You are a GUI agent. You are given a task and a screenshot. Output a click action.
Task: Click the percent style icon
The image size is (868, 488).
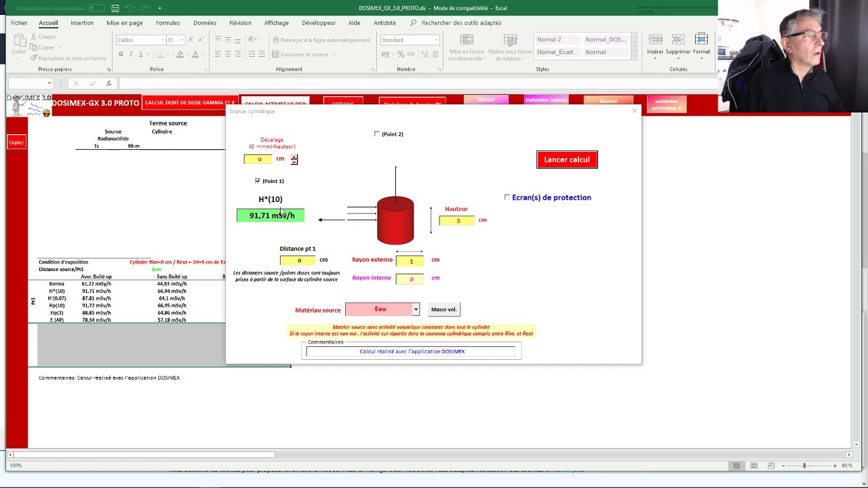pyautogui.click(x=401, y=54)
